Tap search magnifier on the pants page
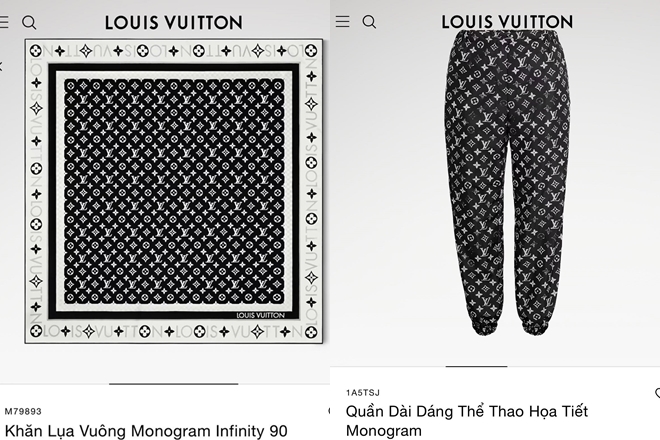 point(369,21)
